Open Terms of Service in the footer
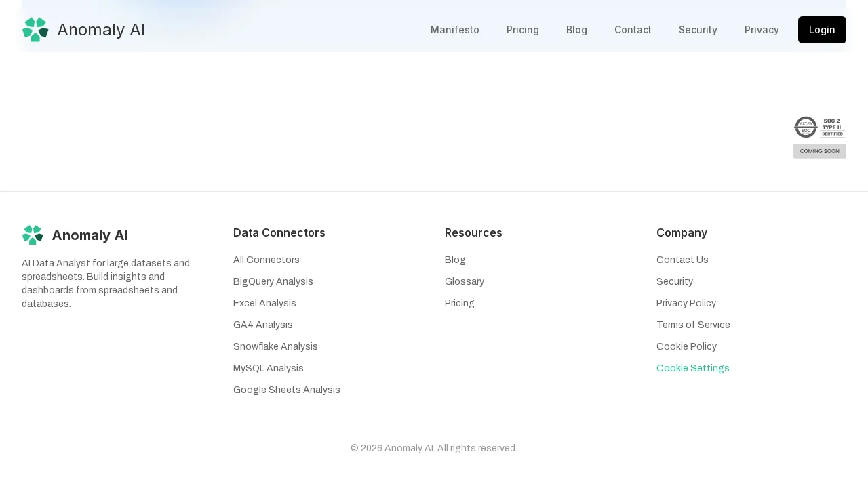The image size is (868, 488). [x=693, y=325]
